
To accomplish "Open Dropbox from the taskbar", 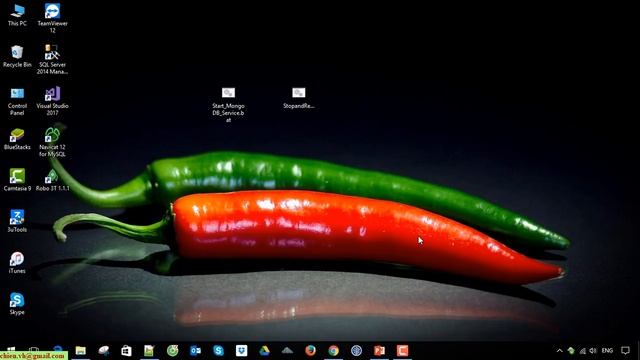I will point(242,350).
